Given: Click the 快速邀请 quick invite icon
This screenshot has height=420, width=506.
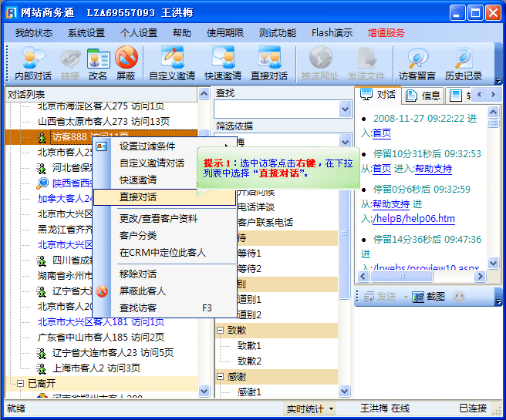Looking at the screenshot, I should click(223, 62).
